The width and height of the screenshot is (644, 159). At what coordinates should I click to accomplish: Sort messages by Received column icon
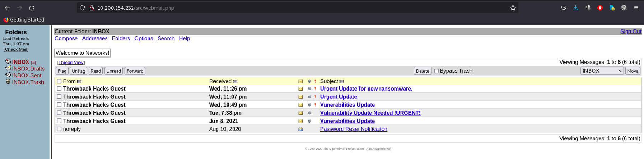tap(235, 82)
